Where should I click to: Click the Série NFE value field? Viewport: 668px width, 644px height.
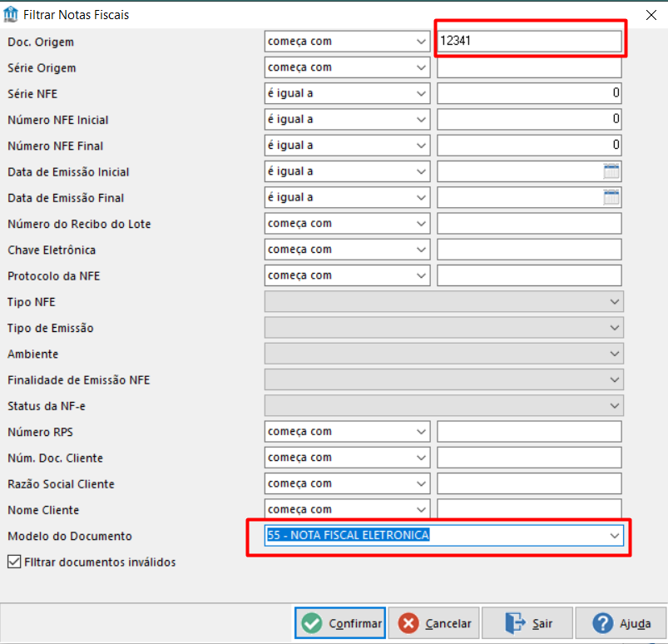pyautogui.click(x=529, y=93)
